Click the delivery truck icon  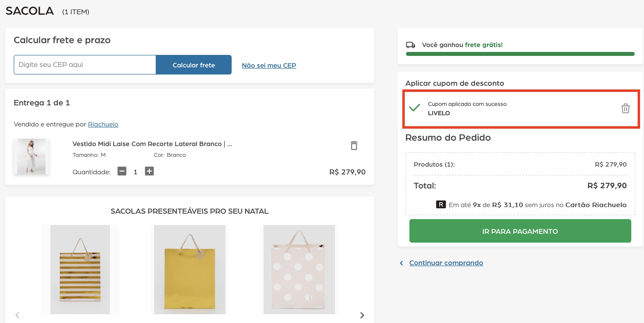pos(410,45)
